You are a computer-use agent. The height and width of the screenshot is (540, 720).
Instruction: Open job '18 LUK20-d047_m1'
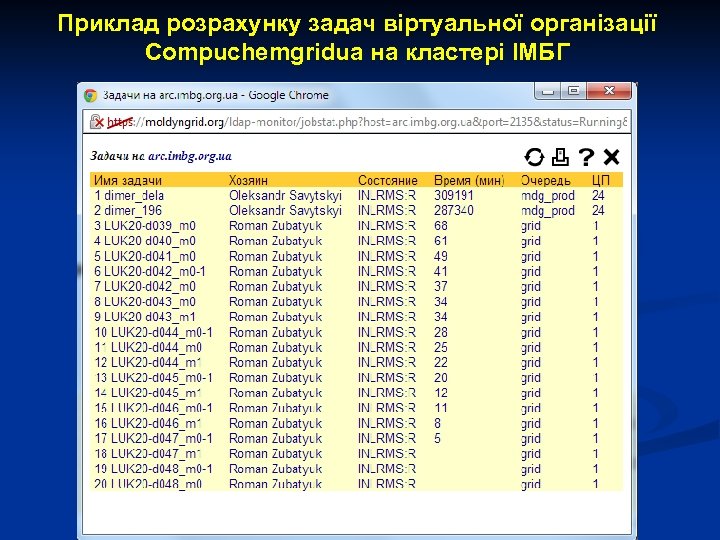tap(148, 453)
